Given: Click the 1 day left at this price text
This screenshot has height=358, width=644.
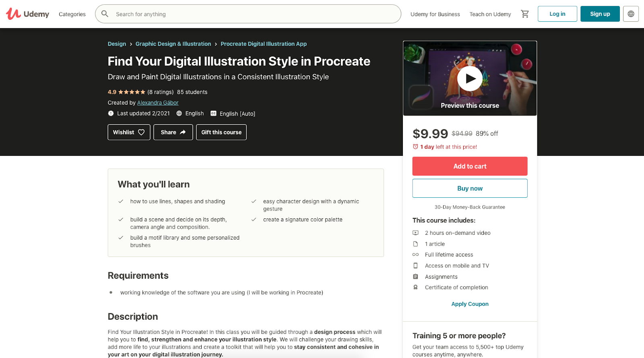Looking at the screenshot, I should (x=448, y=147).
